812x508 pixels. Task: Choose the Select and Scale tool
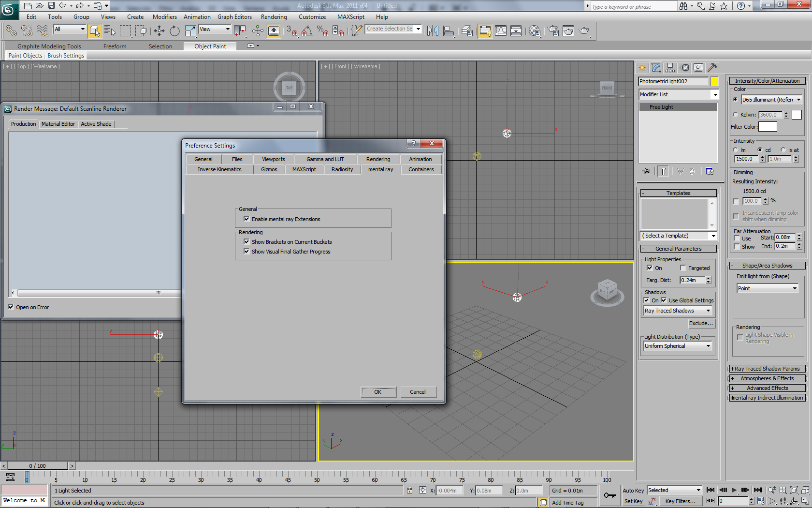tap(190, 31)
